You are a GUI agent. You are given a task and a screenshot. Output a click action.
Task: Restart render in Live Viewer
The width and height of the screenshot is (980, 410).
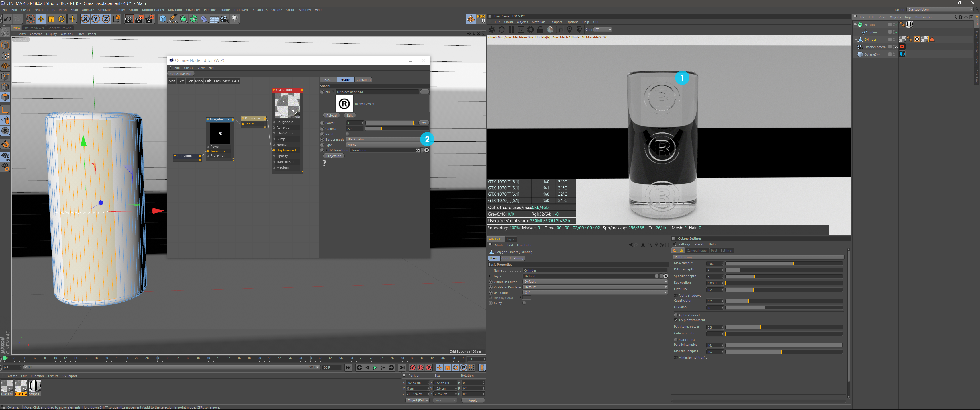(501, 30)
